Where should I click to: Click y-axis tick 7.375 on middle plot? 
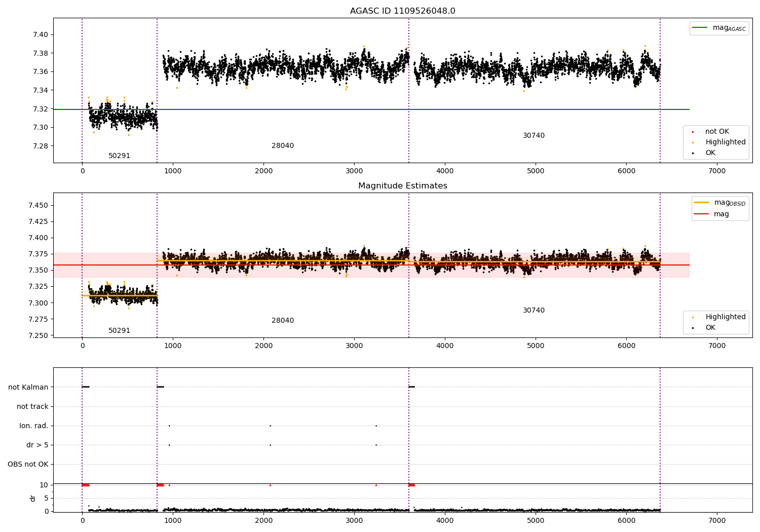[x=39, y=254]
